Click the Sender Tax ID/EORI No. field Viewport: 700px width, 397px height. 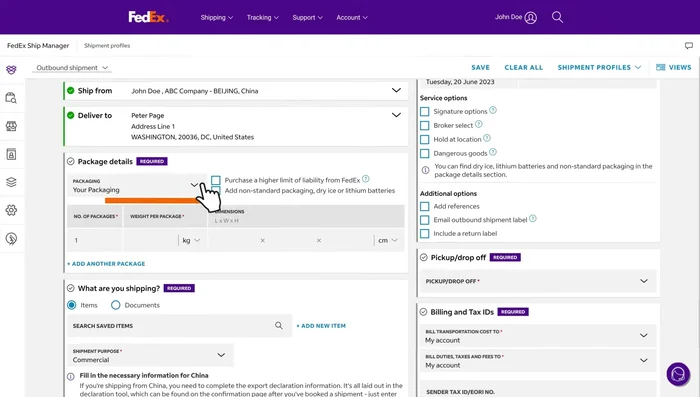(x=538, y=389)
